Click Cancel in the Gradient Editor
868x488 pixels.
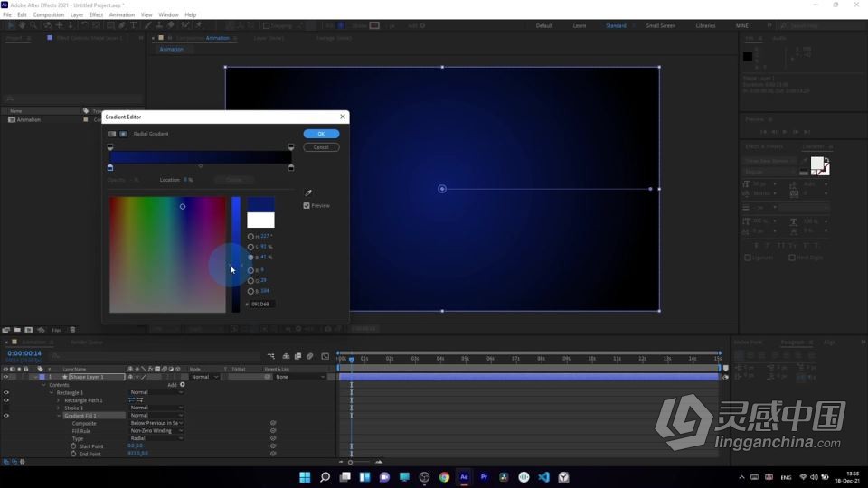[x=321, y=147]
